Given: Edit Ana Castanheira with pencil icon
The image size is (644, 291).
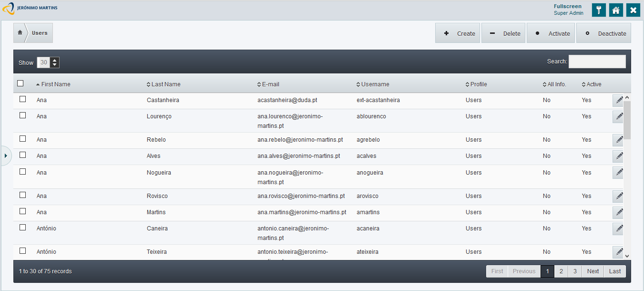Looking at the screenshot, I should [618, 100].
